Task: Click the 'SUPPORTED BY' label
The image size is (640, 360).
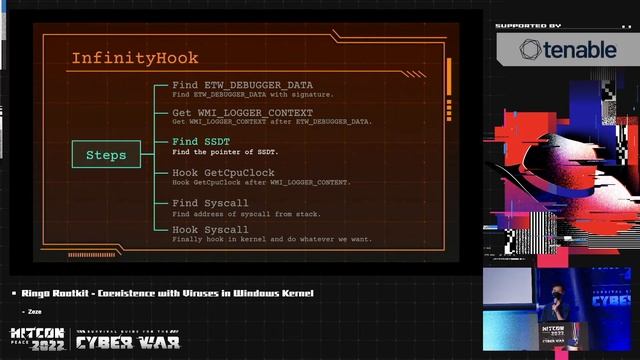Action: [528, 26]
